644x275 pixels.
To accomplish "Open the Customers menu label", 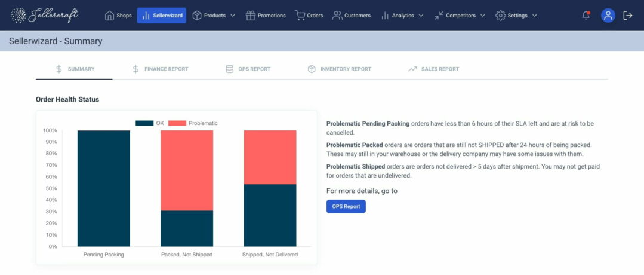I will pyautogui.click(x=358, y=16).
